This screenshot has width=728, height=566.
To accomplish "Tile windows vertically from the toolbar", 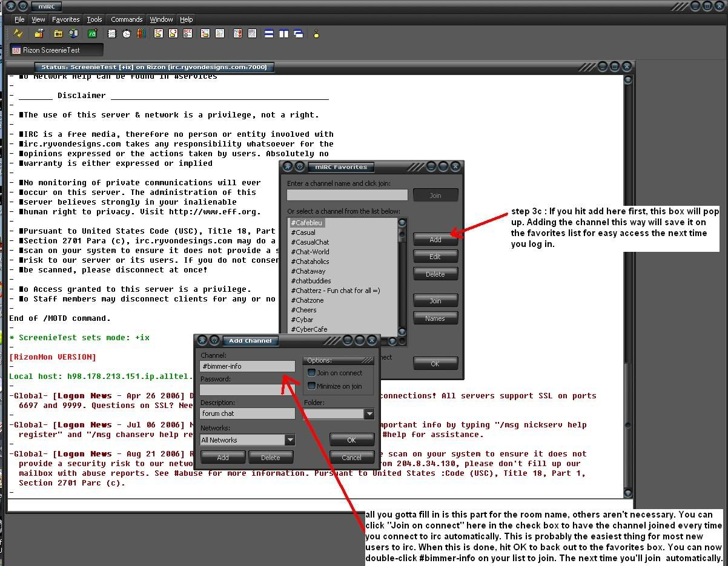I will point(284,34).
